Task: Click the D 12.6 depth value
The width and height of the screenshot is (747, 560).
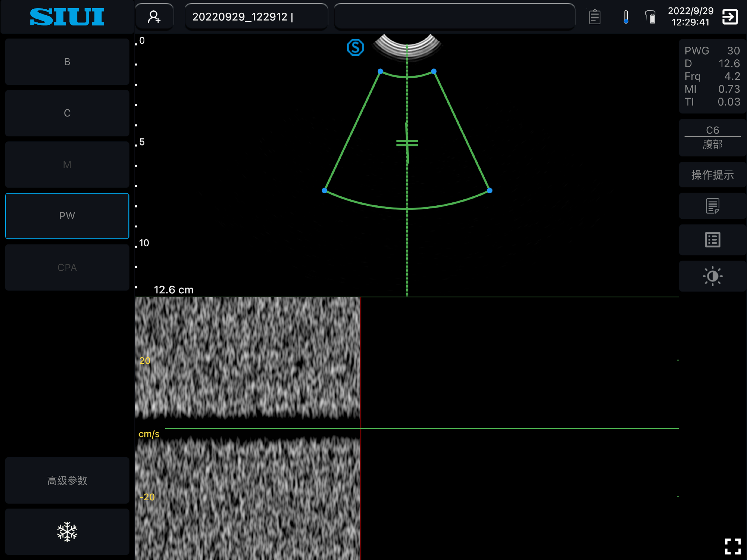Action: pos(712,63)
